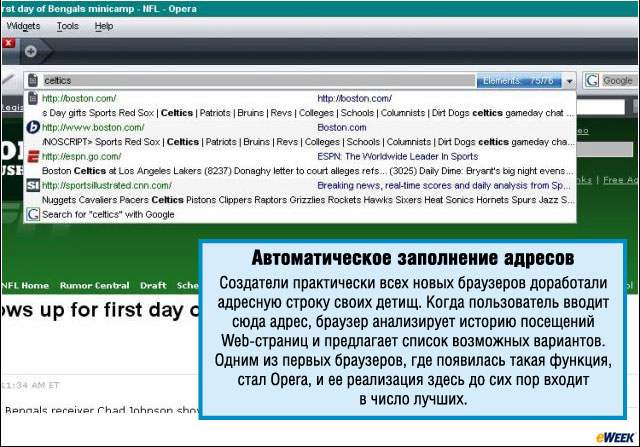The height and width of the screenshot is (447, 640).
Task: Open the Widgets menu
Action: 23,26
